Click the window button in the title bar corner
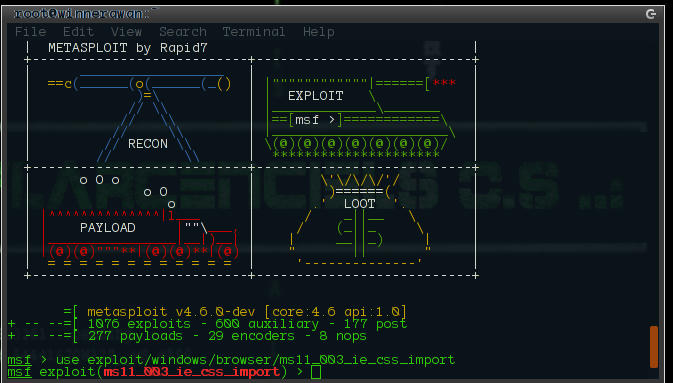Image resolution: width=673 pixels, height=383 pixels. [651, 14]
